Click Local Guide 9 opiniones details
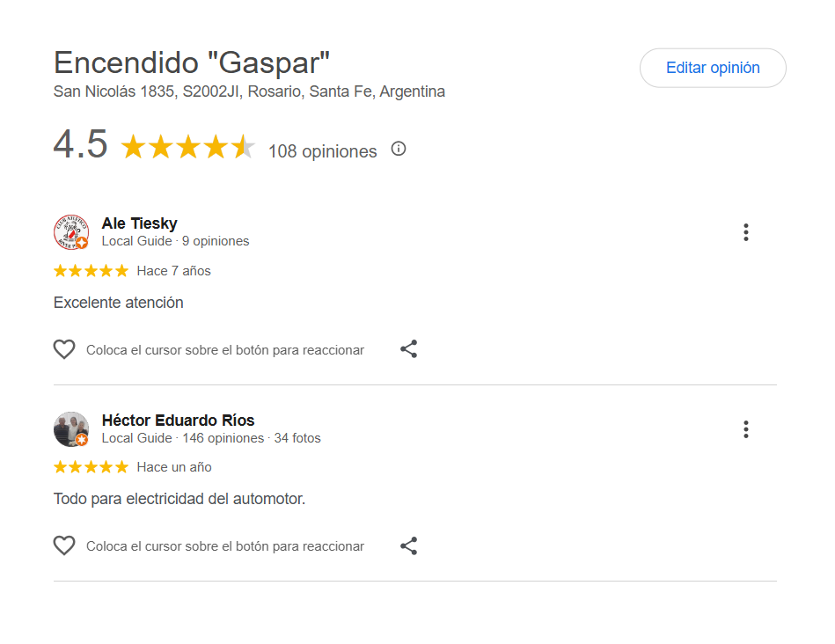The height and width of the screenshot is (644, 835). (175, 241)
